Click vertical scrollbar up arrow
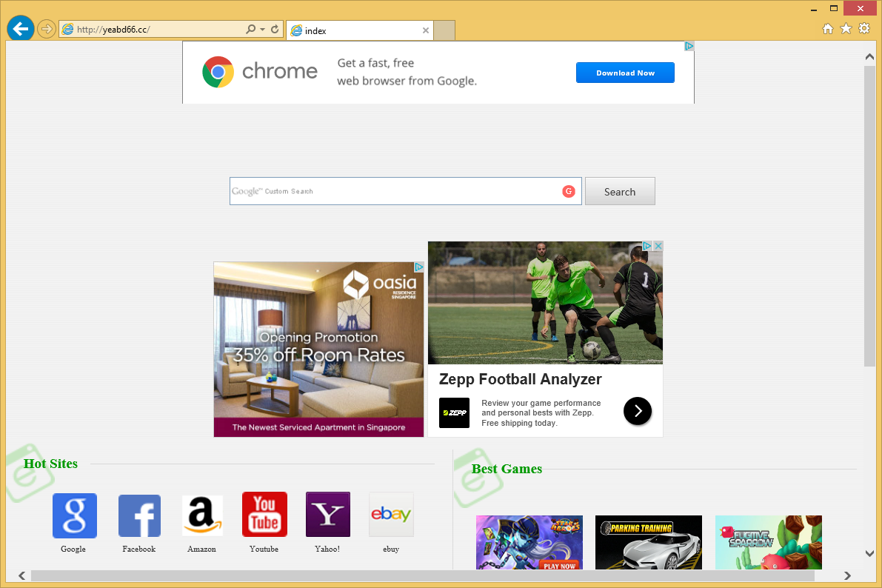Screen dimensions: 882x588 [869, 57]
